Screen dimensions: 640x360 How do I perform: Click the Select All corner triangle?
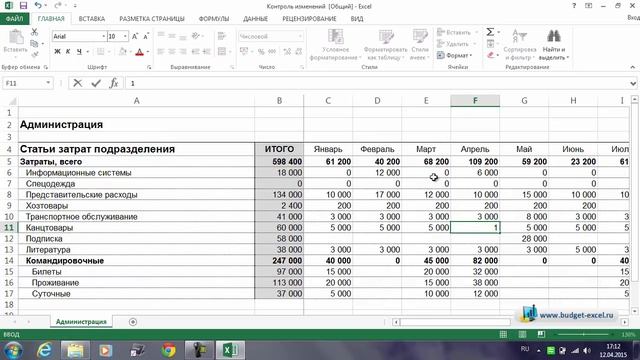(x=12, y=101)
